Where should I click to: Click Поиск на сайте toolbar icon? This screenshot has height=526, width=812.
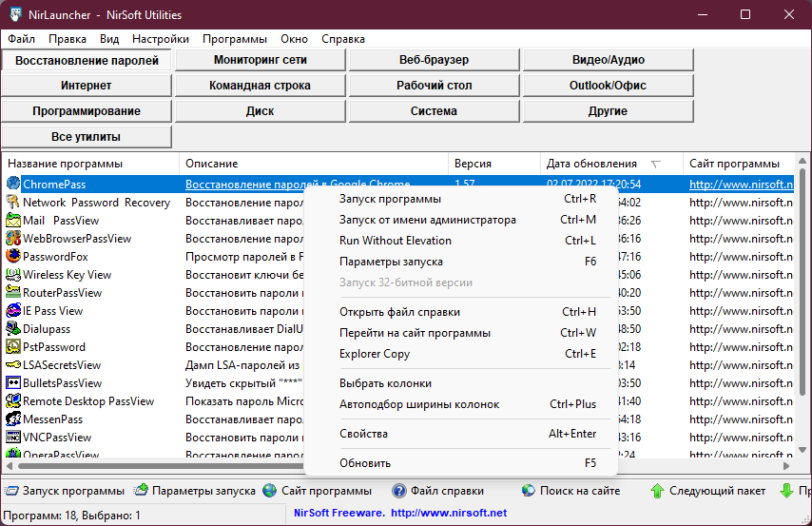[x=529, y=490]
